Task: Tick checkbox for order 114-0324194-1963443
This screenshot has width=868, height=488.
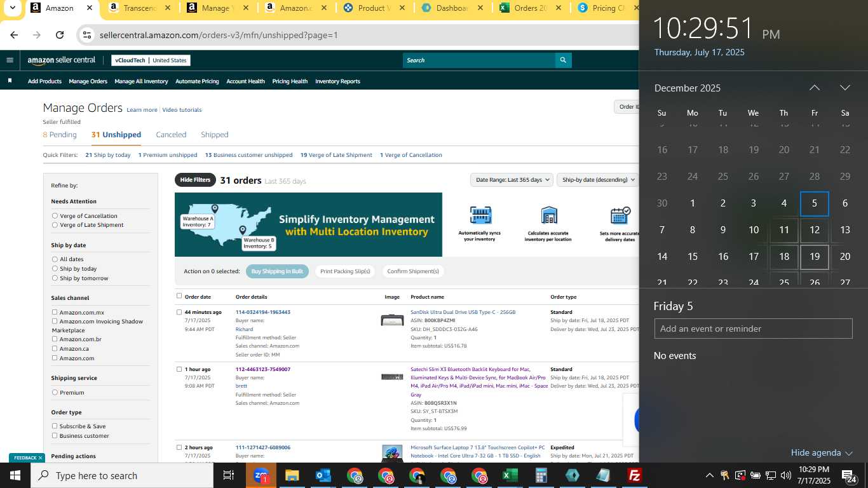Action: 179,312
